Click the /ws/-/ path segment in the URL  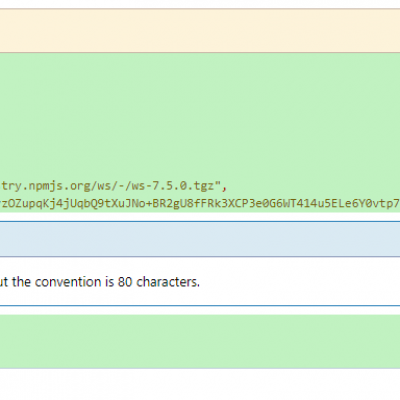pyautogui.click(x=113, y=186)
